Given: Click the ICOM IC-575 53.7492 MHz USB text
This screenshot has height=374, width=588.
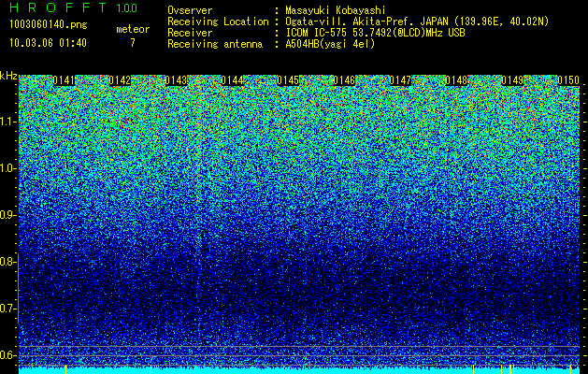Looking at the screenshot, I should [x=375, y=33].
